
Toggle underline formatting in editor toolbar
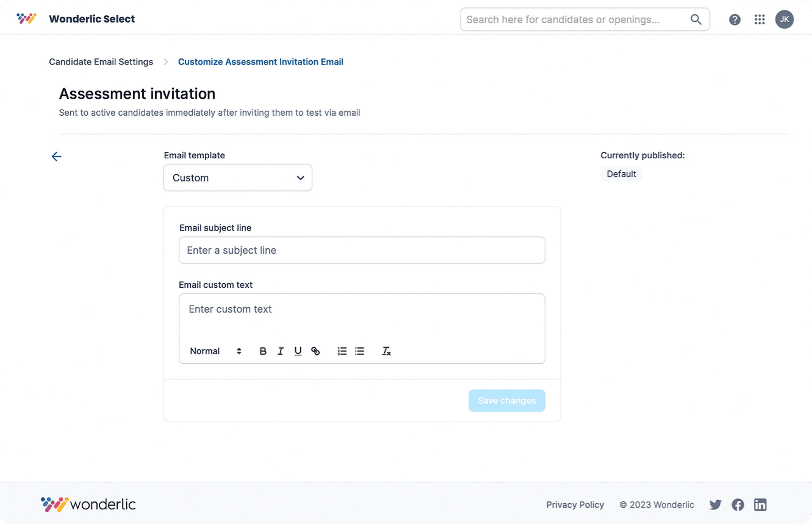298,351
